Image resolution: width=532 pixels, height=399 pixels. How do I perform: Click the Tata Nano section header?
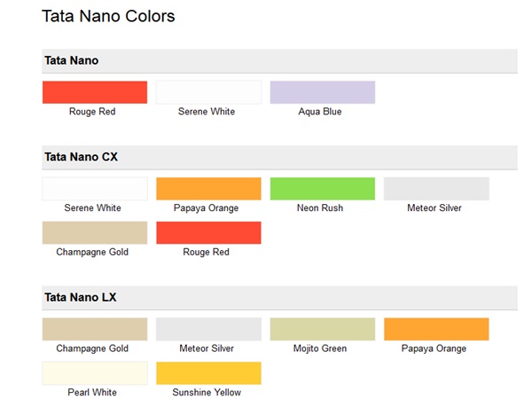tap(72, 60)
